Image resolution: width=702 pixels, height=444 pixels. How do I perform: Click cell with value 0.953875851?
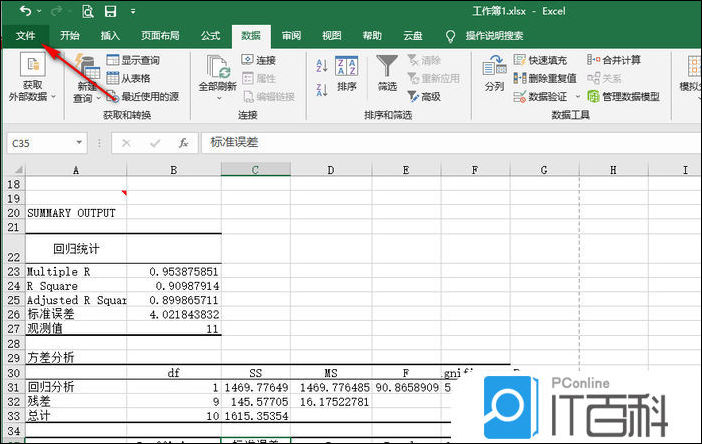point(174,272)
